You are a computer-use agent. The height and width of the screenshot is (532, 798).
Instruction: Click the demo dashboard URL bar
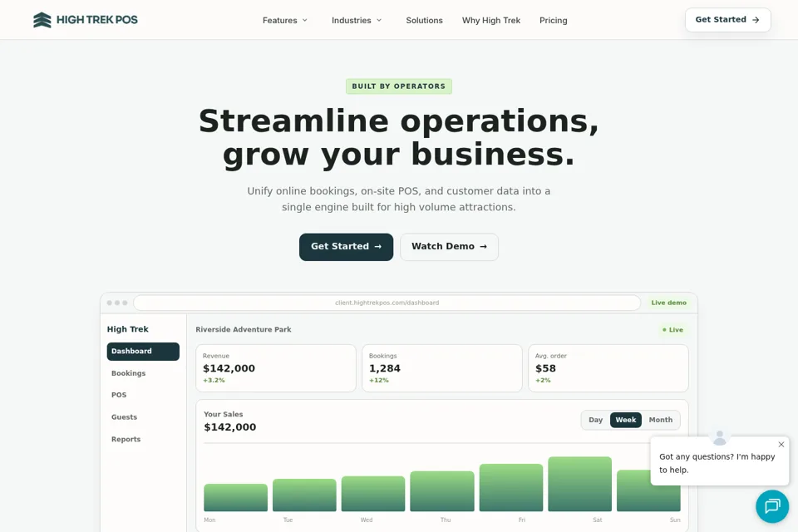coord(387,303)
